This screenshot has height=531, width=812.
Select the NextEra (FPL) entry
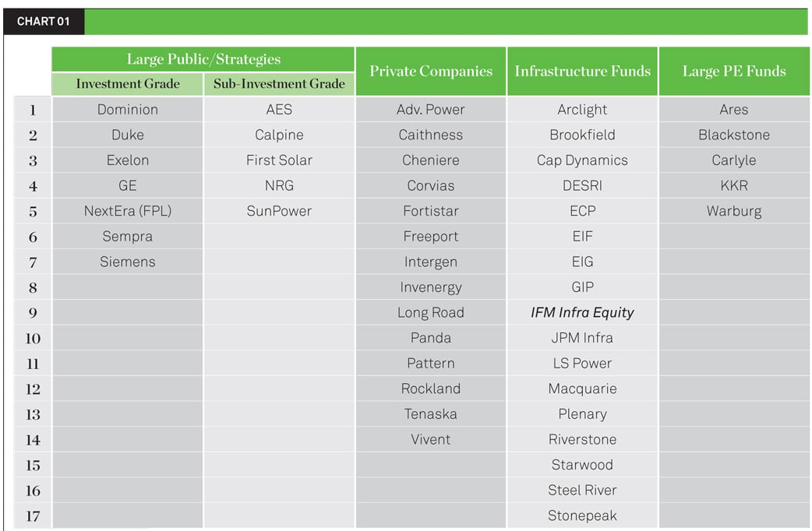[x=127, y=211]
